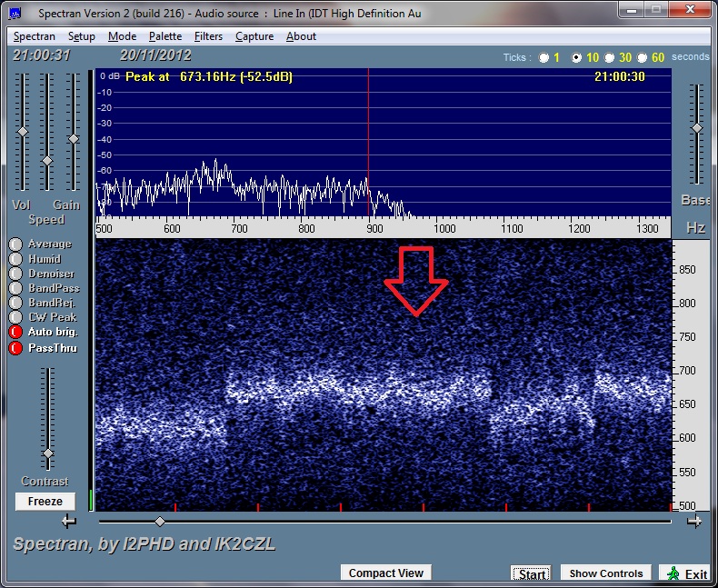Open the Palette menu
718x588 pixels.
[165, 36]
